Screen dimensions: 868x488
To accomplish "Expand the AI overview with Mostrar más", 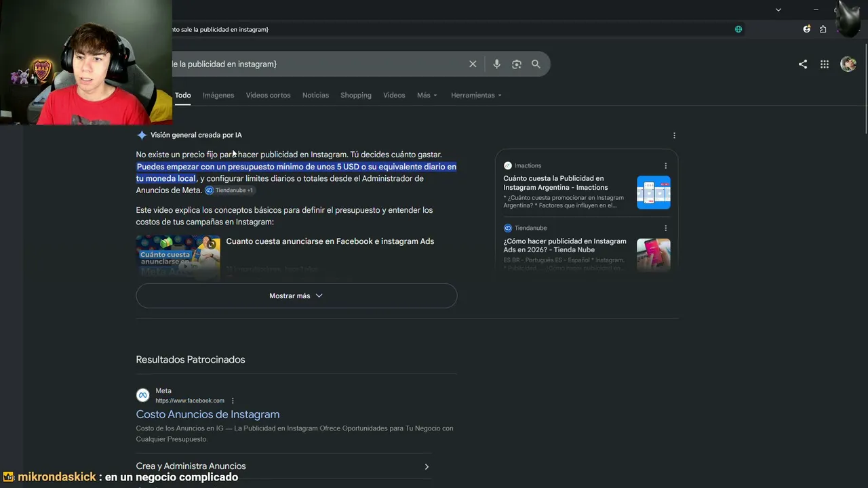I will (296, 296).
